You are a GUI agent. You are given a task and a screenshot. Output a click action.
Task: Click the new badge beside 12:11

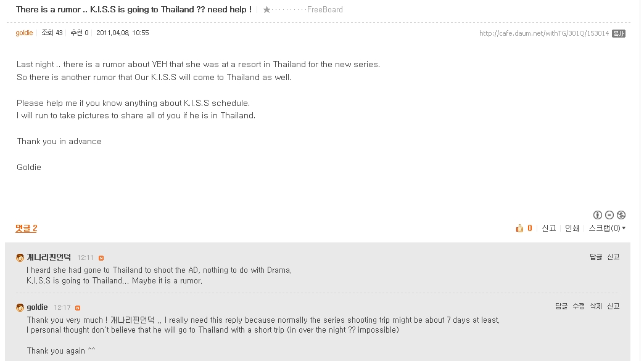(101, 258)
